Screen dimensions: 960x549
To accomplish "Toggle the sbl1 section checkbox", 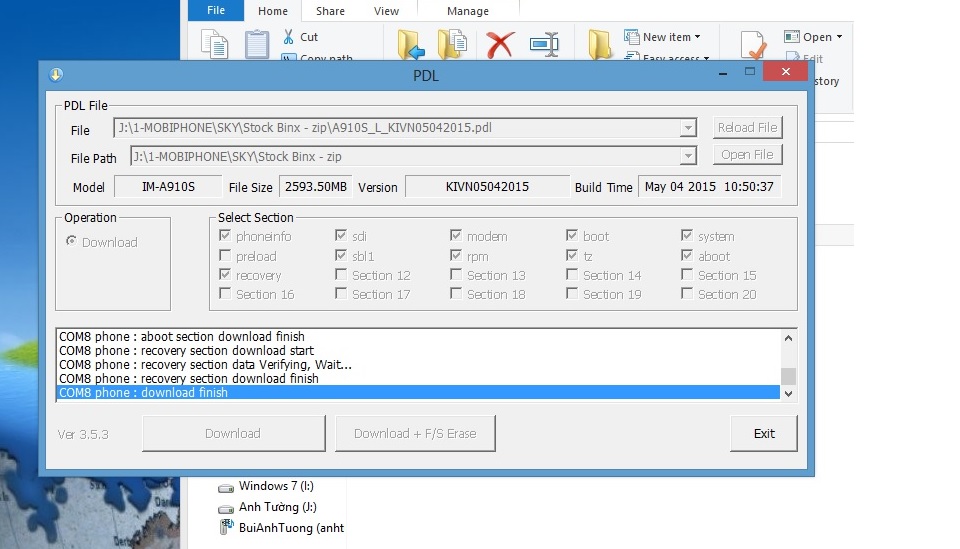I will (x=341, y=255).
